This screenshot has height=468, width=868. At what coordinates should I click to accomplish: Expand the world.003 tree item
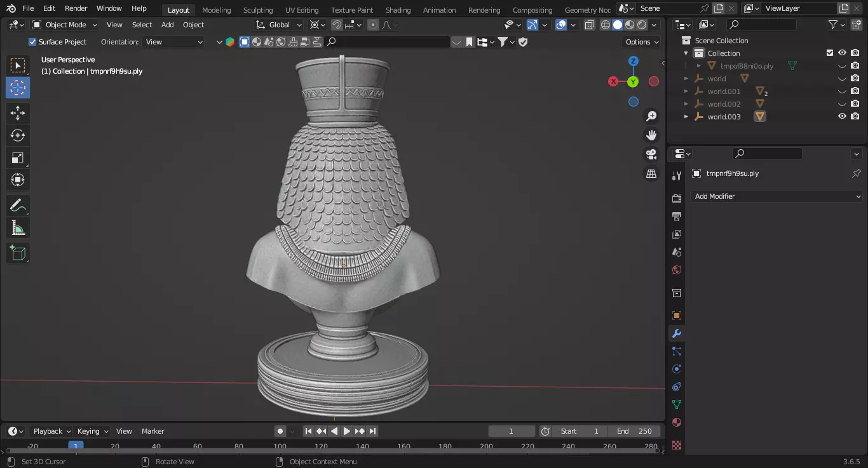click(x=686, y=117)
